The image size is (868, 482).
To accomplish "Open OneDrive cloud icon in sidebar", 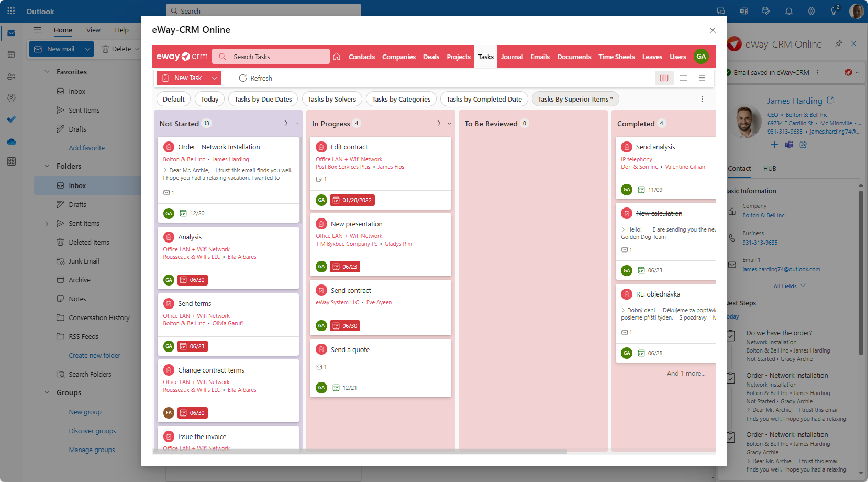I will [x=11, y=141].
